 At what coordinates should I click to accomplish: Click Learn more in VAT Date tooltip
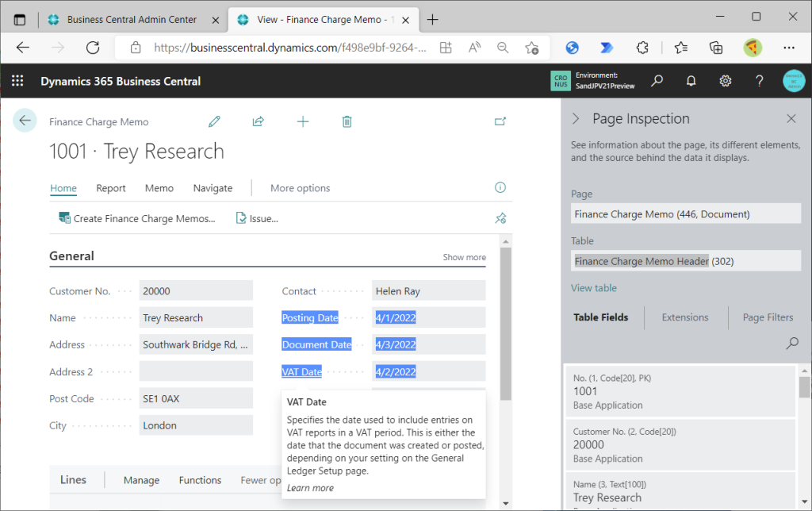point(310,488)
